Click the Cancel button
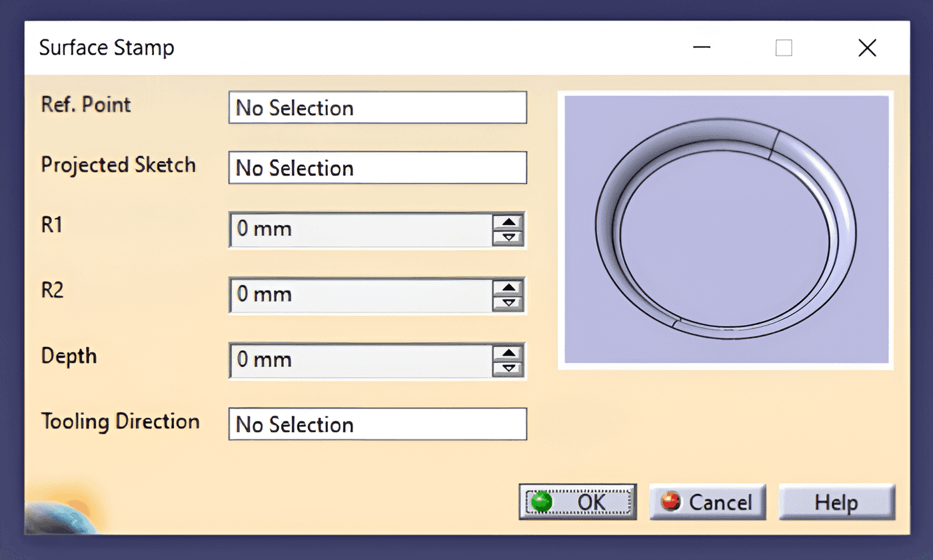Screen dimensions: 933x560 click(708, 501)
